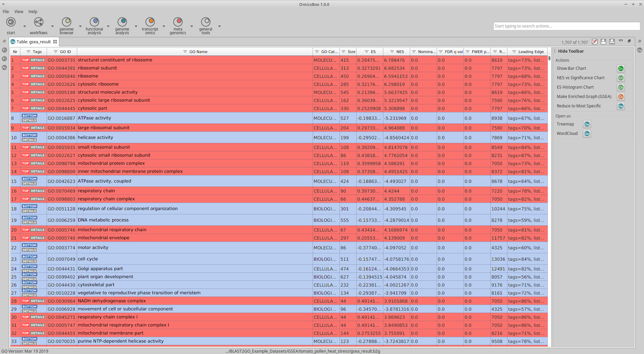Toggle the filter icon on GO Name column
This screenshot has width=644, height=354.
pyautogui.click(x=185, y=52)
